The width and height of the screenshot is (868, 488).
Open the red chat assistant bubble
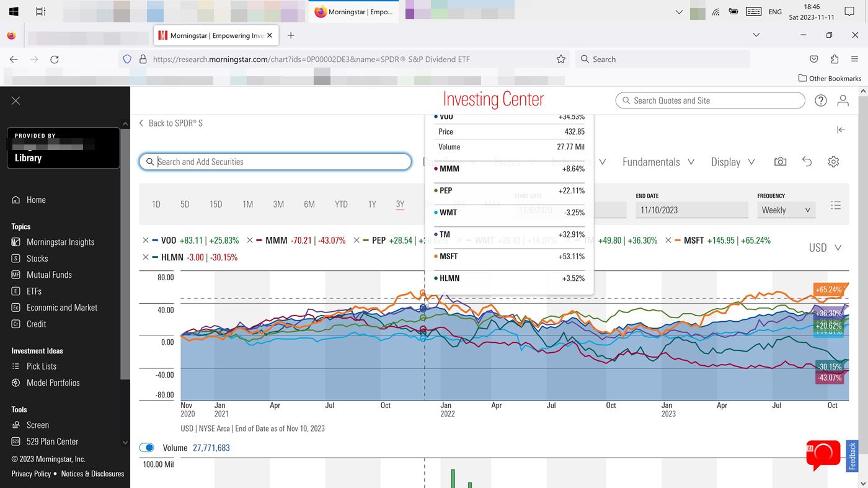click(x=823, y=456)
